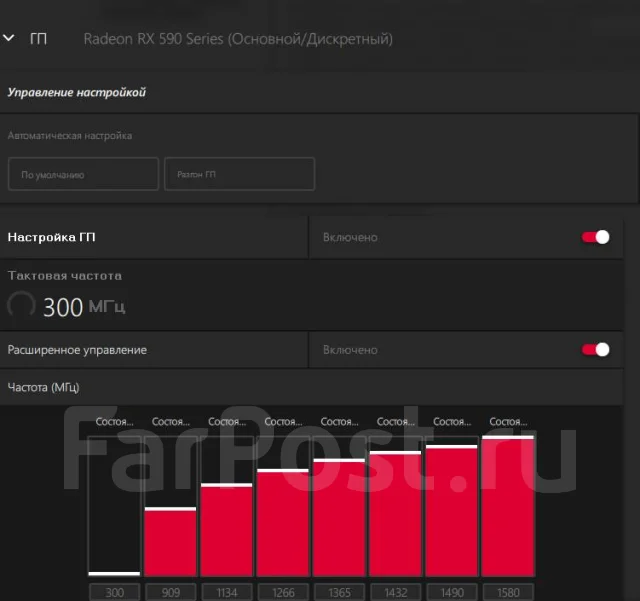Click the frequency field showing 1490
Viewport: 640px width, 601px height.
[452, 592]
